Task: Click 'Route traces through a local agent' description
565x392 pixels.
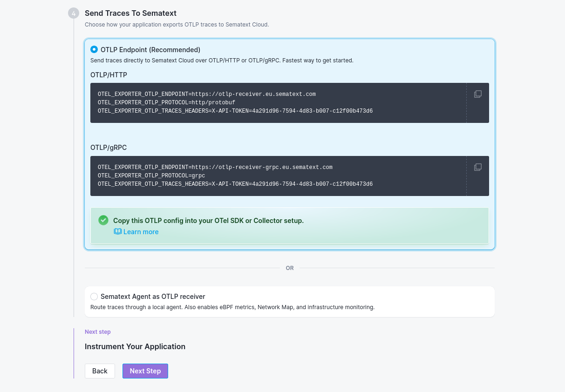Action: tap(232, 307)
